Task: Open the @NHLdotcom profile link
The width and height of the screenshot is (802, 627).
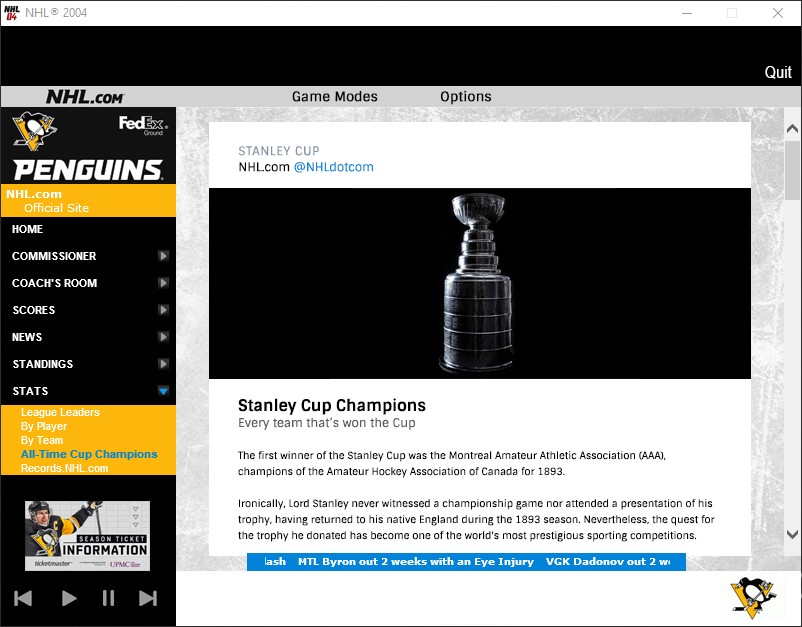Action: 333,167
